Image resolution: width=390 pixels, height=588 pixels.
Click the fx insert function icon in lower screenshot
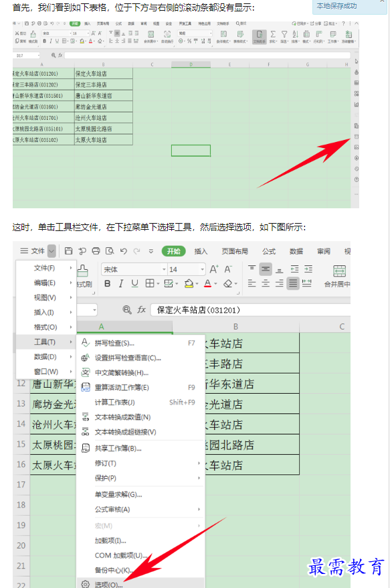click(x=141, y=310)
